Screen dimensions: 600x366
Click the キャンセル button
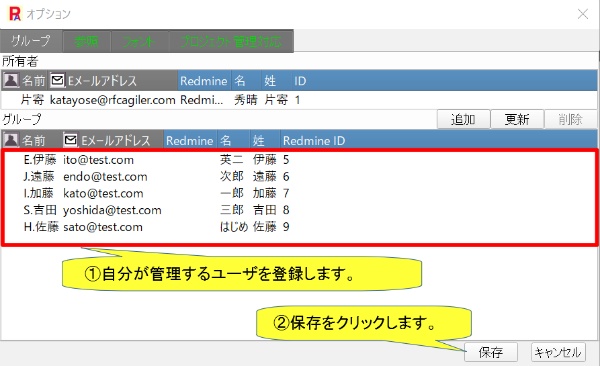click(x=558, y=352)
